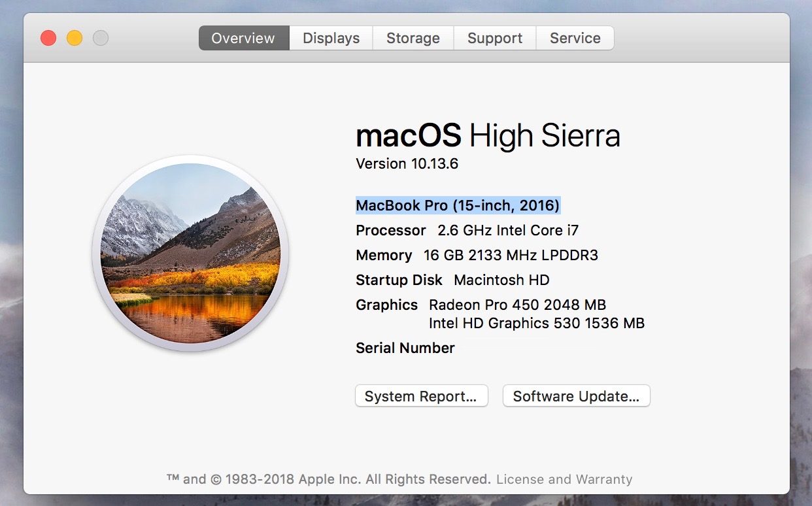The image size is (812, 506).
Task: Select the highlighted MacBook Pro model text
Action: coord(458,205)
